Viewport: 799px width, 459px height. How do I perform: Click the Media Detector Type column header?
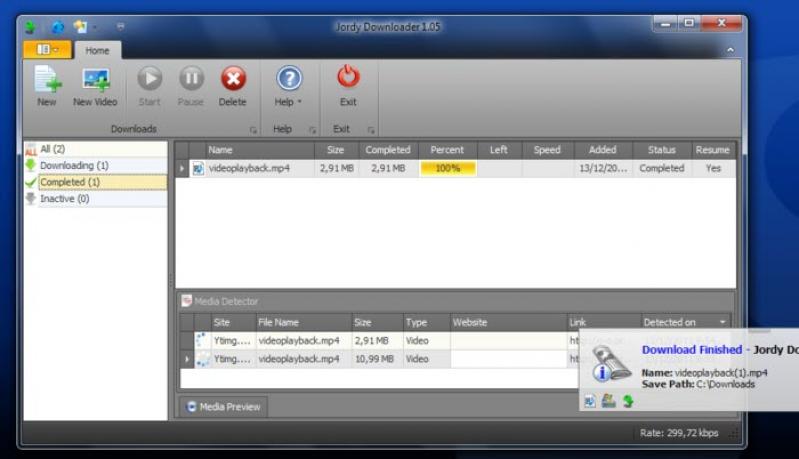click(426, 322)
